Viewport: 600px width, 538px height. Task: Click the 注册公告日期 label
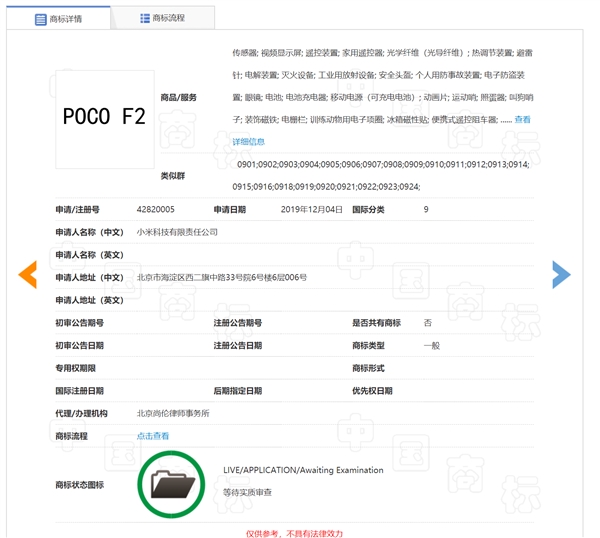coord(238,346)
